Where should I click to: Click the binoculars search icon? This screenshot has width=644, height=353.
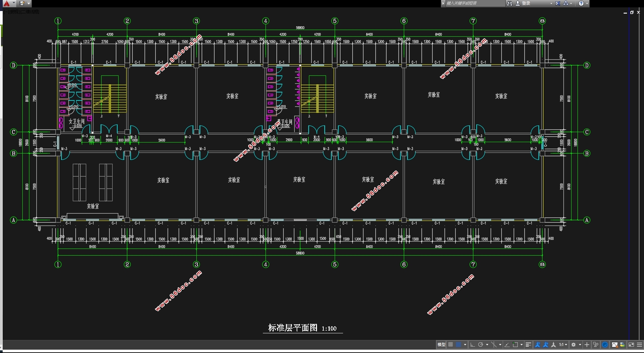point(510,3)
